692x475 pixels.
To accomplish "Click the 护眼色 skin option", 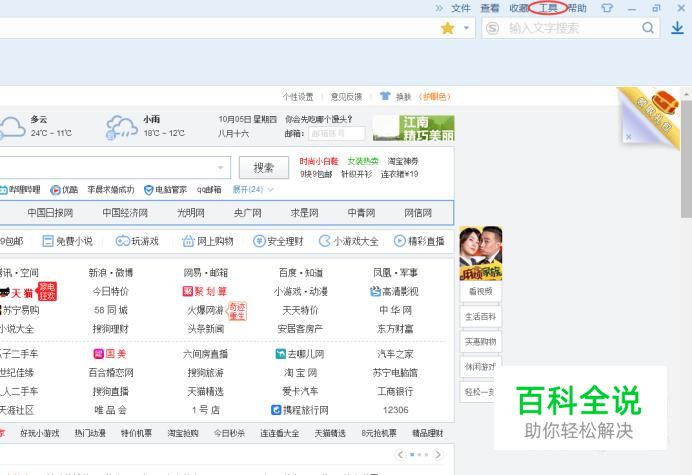I will pos(435,97).
